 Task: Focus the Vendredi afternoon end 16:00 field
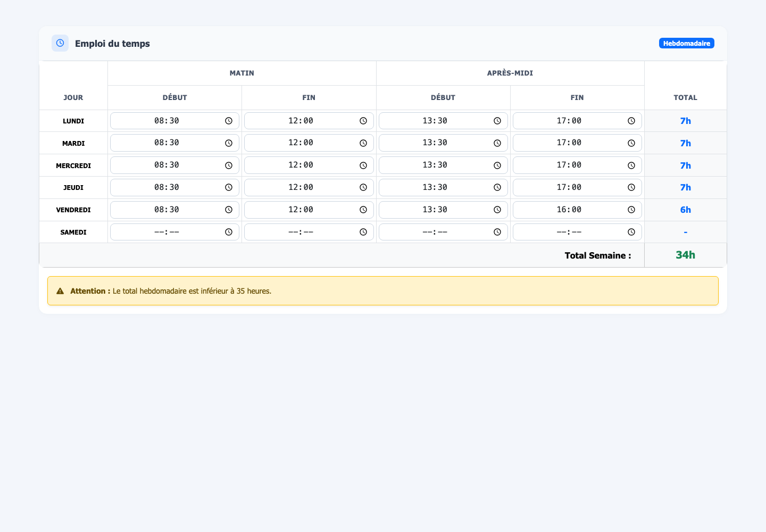(577, 210)
